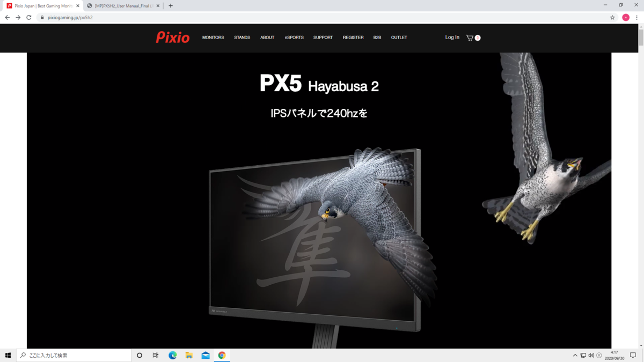
Task: Click the page vertical scrollbar thumb
Action: coord(641,37)
